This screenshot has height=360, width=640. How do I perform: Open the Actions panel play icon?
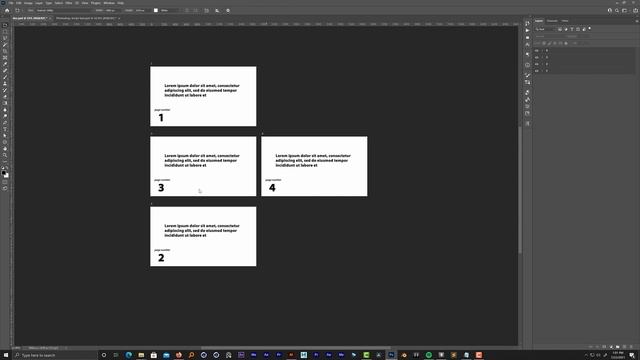pyautogui.click(x=527, y=31)
